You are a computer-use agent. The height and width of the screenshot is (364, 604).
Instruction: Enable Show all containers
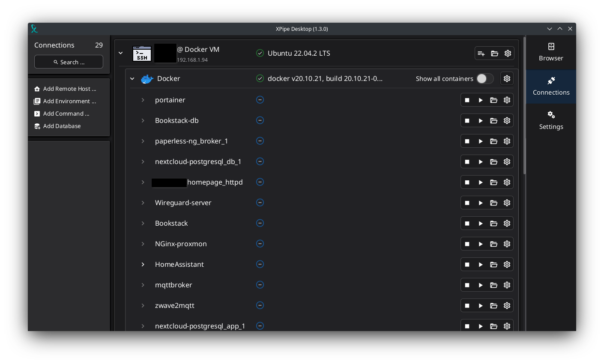click(x=484, y=79)
